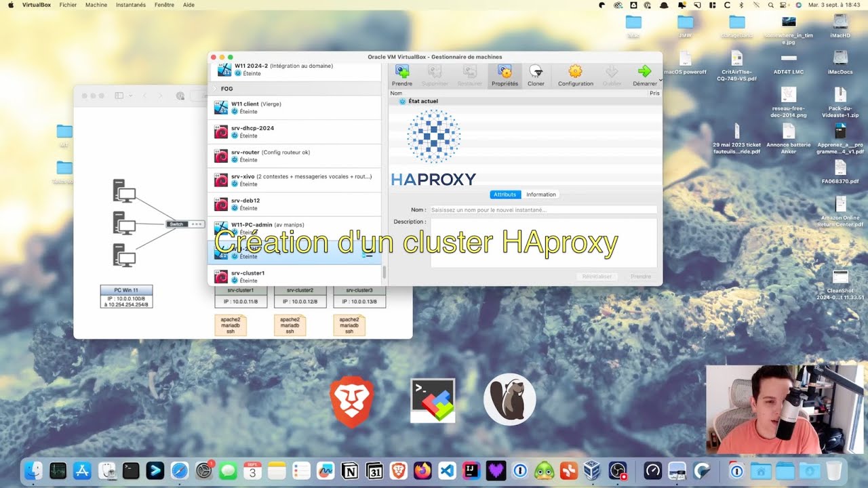Select the srv-deb12 VM
The height and width of the screenshot is (488, 868).
[295, 204]
